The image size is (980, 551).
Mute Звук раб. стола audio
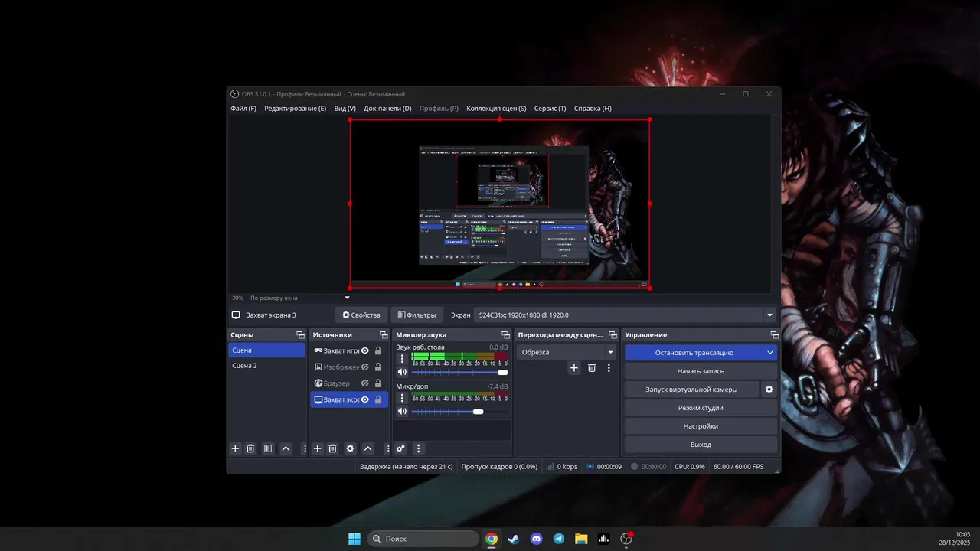tap(403, 372)
